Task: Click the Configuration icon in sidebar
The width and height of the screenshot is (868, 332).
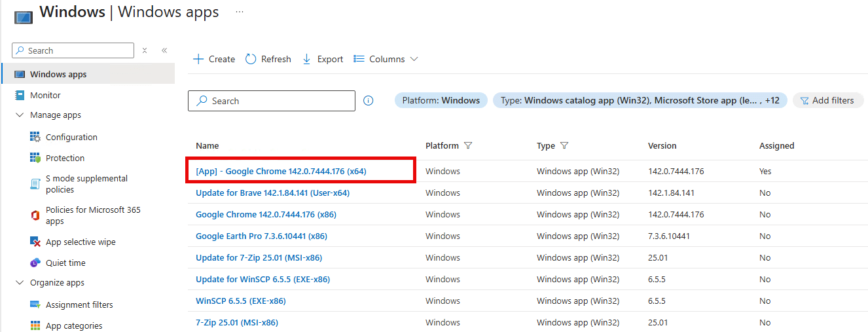Action: click(x=35, y=137)
